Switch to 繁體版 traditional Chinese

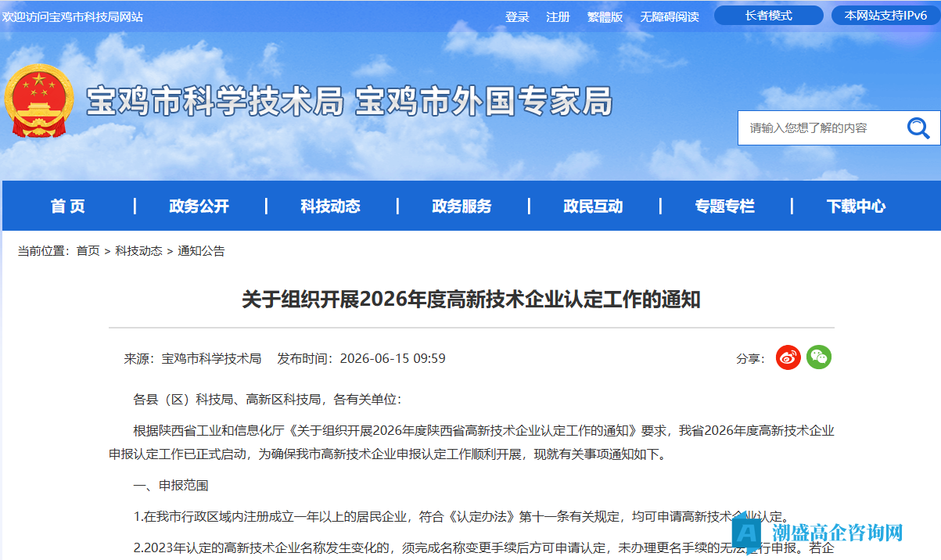605,16
